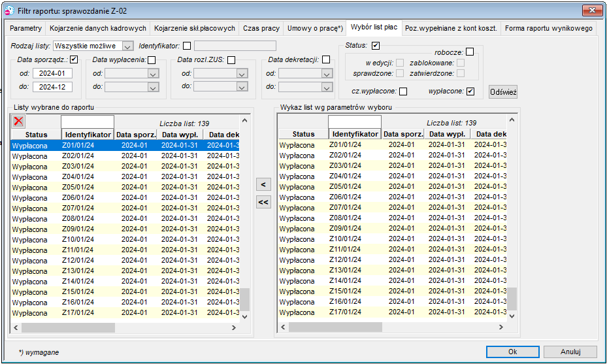The image size is (607, 364).
Task: Select Z12/01/24 row in left selected list
Action: (x=125, y=260)
